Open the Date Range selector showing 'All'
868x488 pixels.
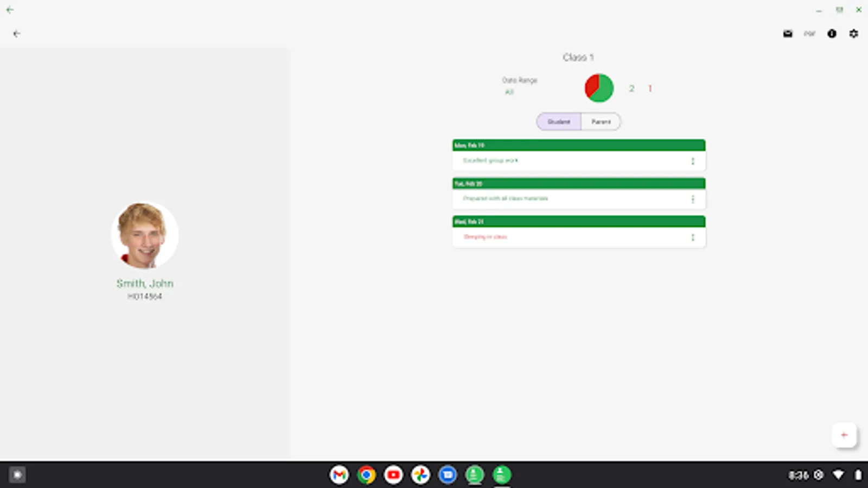pyautogui.click(x=520, y=86)
